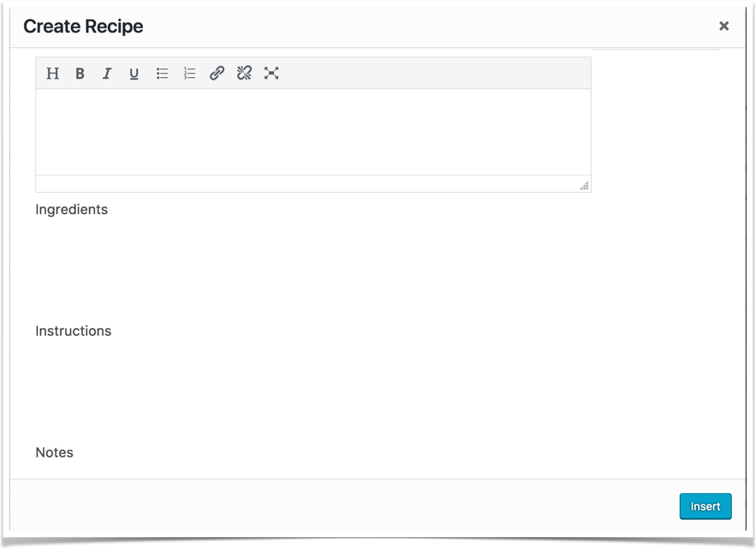Remove link with the unlink icon
The image size is (756, 549).
244,73
